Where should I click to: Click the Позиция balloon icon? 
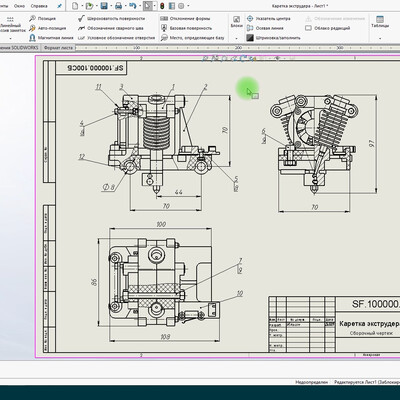coord(32,18)
